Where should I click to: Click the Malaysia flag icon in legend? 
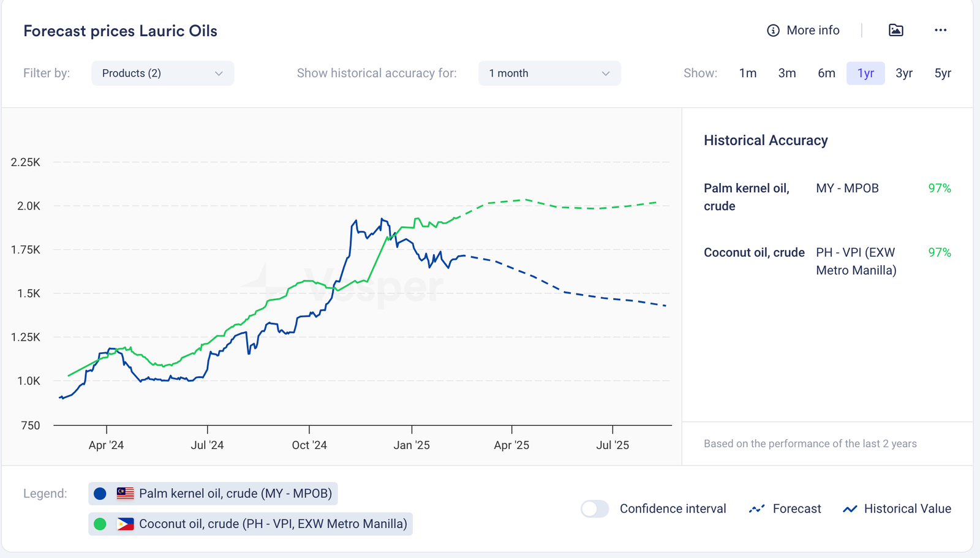(125, 494)
